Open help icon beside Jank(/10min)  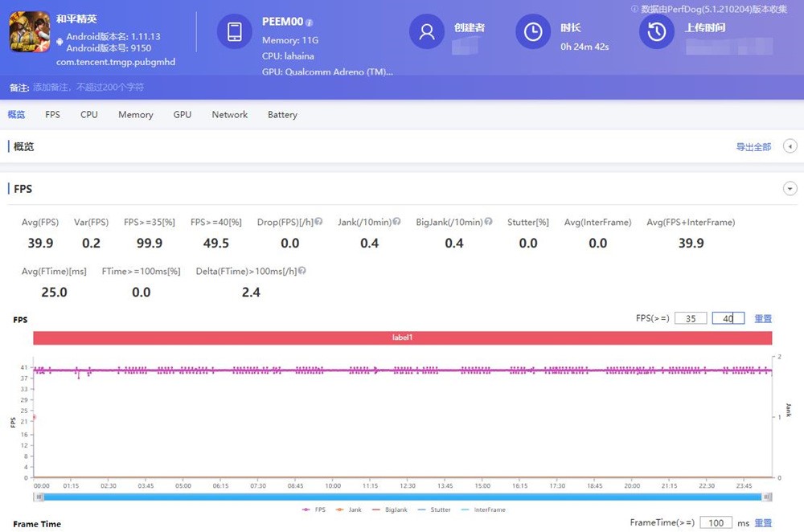pyautogui.click(x=397, y=222)
